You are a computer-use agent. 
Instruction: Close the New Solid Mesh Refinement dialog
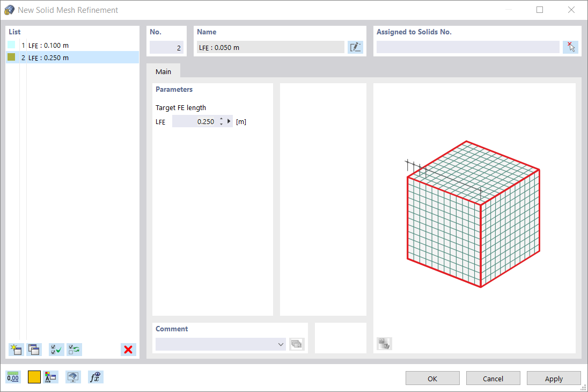571,10
